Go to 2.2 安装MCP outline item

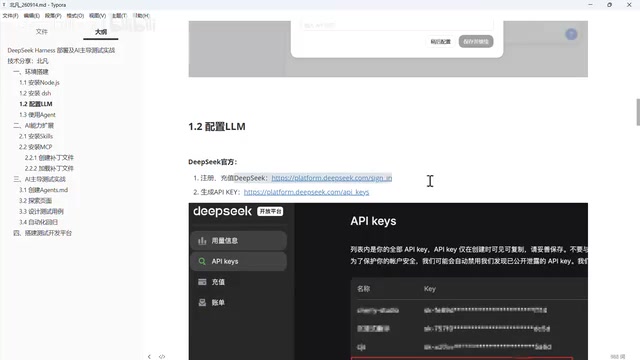coord(36,147)
